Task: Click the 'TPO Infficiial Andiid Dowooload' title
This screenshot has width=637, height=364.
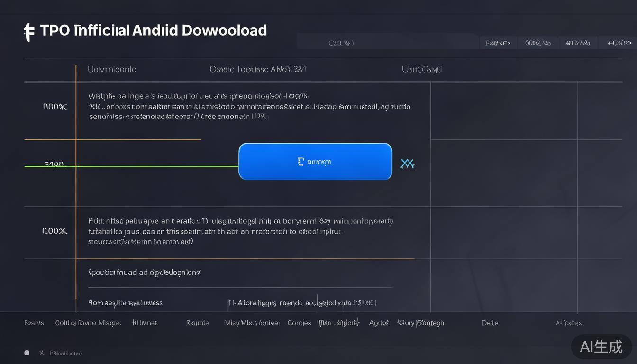Action: 154,30
